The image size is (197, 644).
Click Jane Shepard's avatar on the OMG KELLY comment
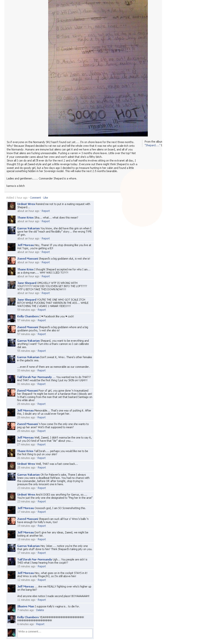pyautogui.click(x=12, y=285)
